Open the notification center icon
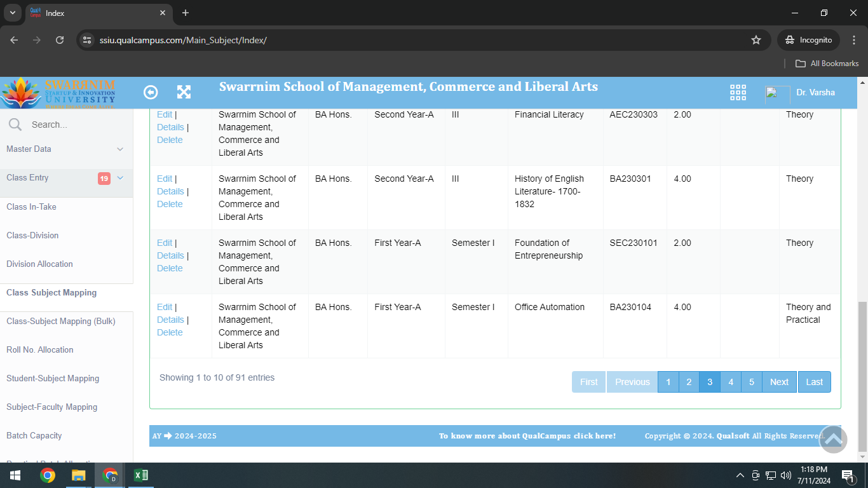The height and width of the screenshot is (488, 868). 848,475
